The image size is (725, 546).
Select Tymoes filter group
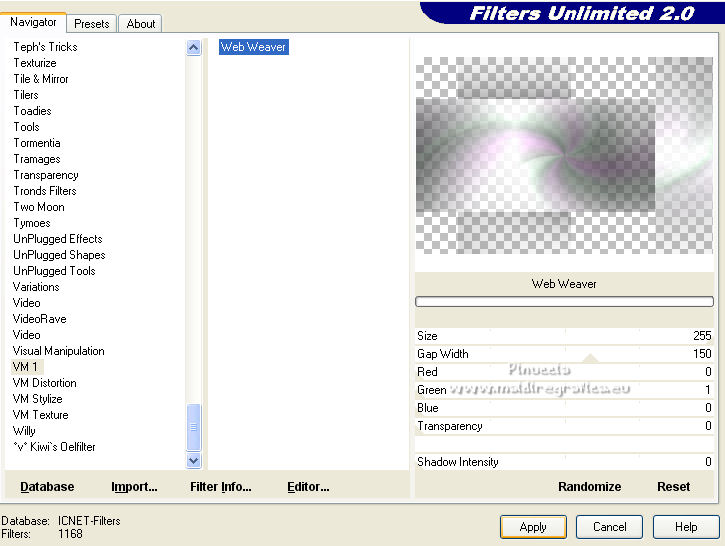pyautogui.click(x=32, y=223)
